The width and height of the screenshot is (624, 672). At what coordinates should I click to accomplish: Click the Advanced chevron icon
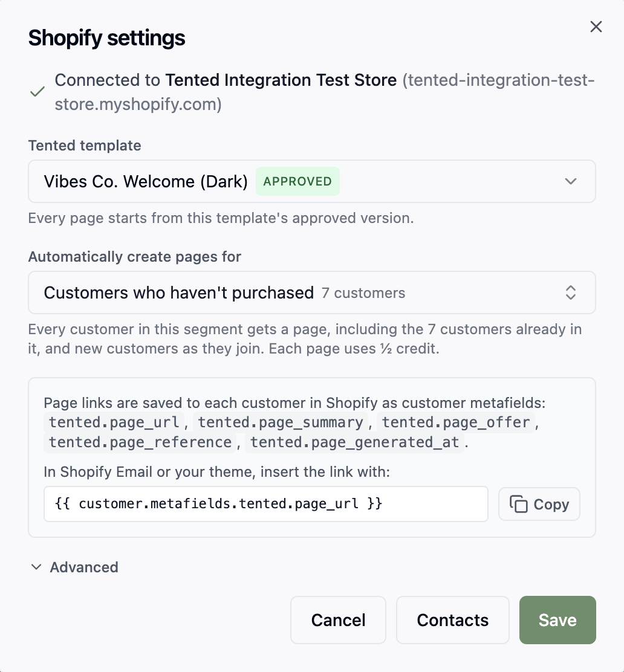click(36, 567)
